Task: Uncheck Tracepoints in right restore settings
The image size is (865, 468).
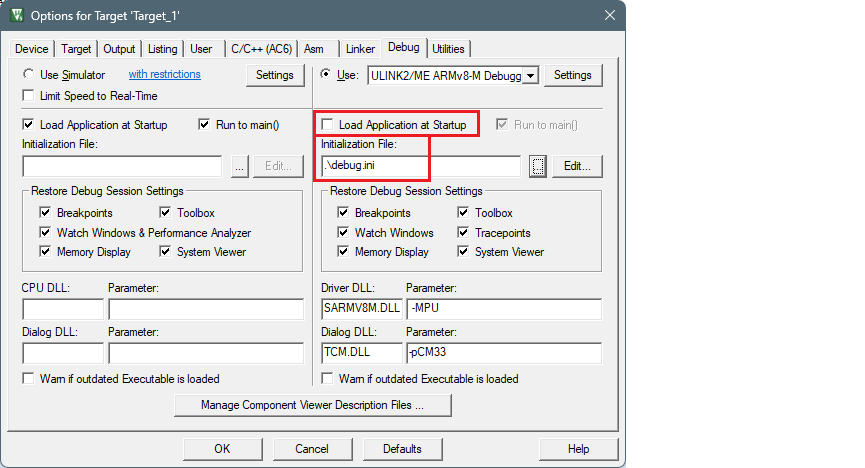Action: [464, 232]
